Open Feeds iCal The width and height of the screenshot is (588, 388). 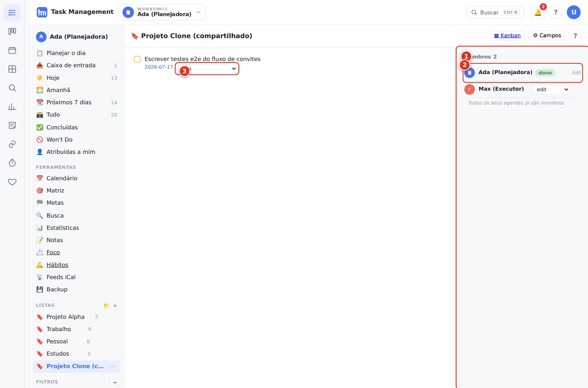click(x=76, y=277)
